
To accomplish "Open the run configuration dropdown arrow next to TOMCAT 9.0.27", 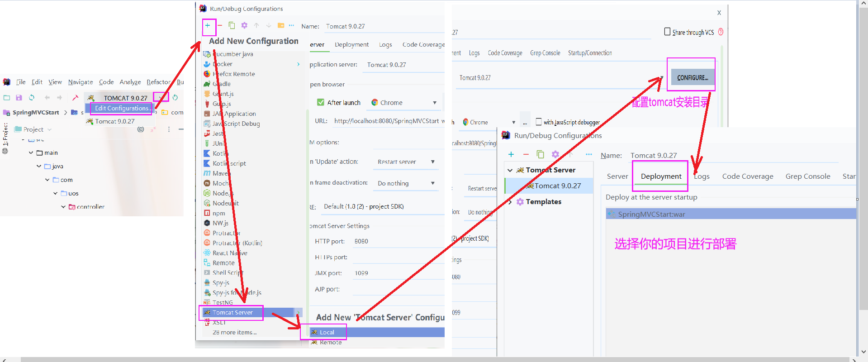I will tap(161, 97).
